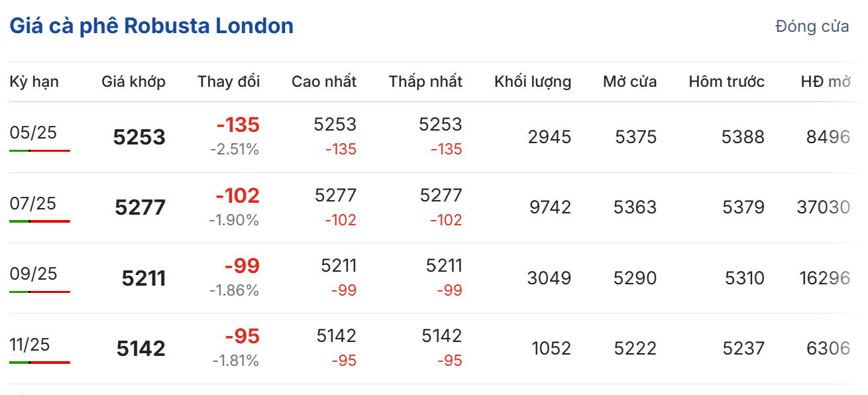Click the green-red range bar under 05/25

[40, 150]
